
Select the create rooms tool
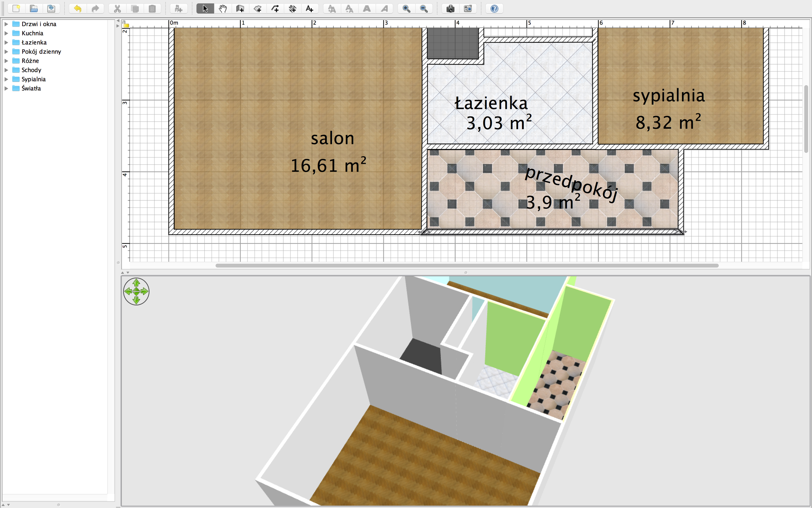coord(258,8)
